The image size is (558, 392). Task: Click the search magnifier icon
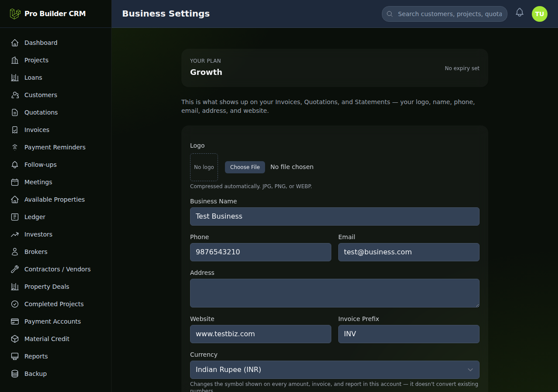coord(390,14)
